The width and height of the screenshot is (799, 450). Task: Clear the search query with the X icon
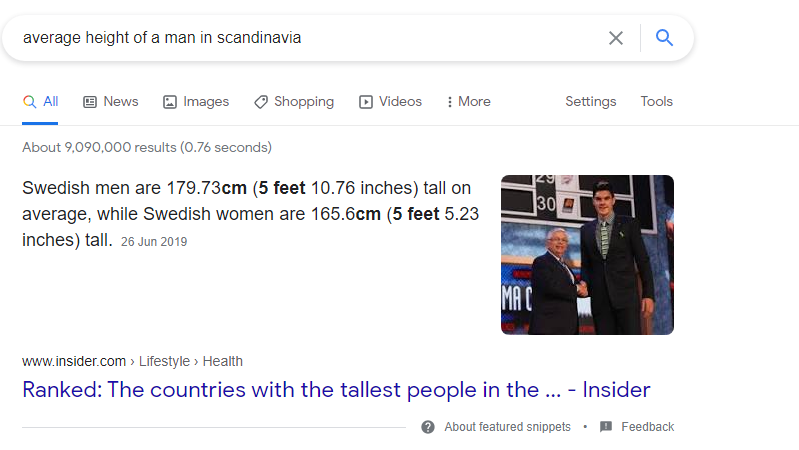616,38
